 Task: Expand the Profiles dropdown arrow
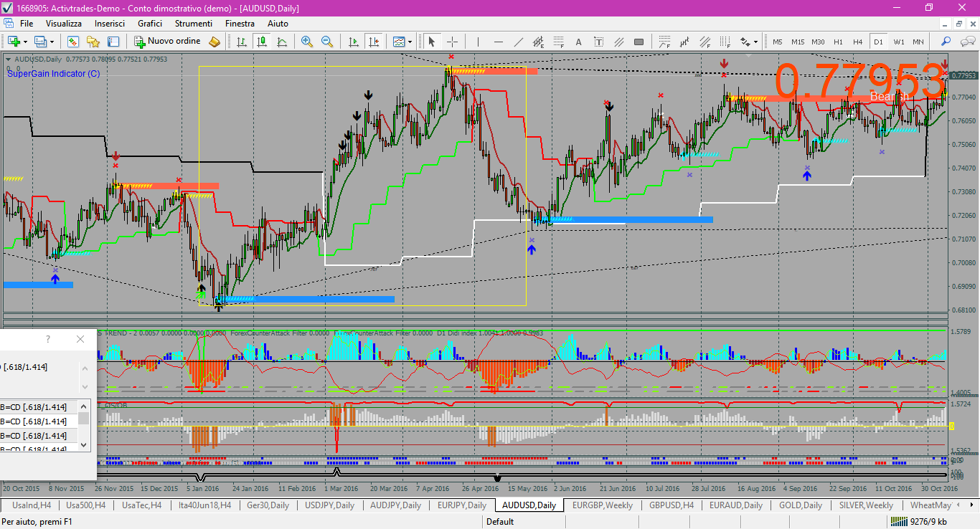tap(52, 42)
